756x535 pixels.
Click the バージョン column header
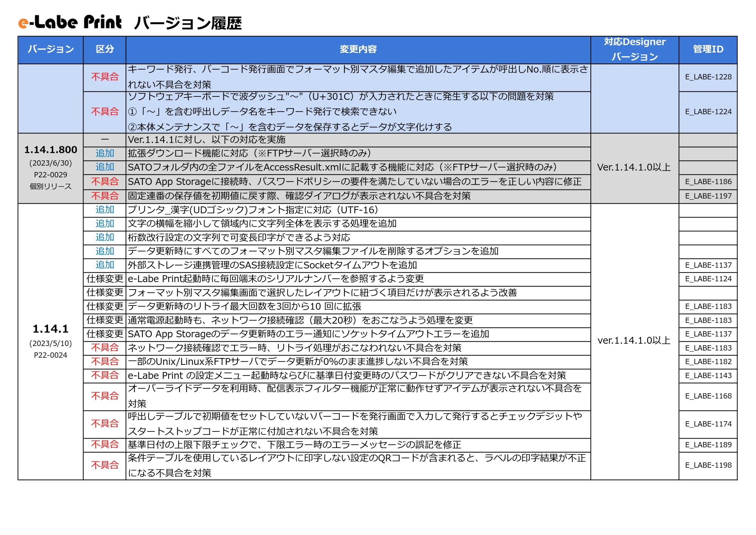click(x=51, y=49)
